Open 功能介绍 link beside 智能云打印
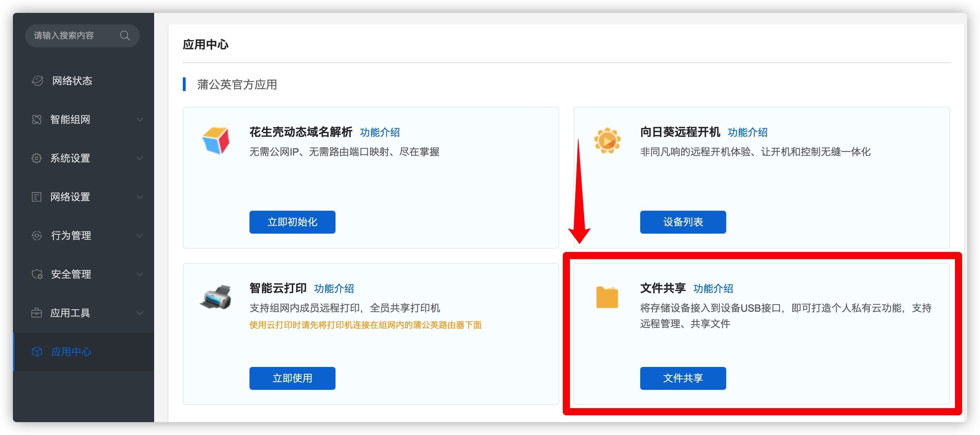Screen dimensions: 980x435 pos(334,288)
